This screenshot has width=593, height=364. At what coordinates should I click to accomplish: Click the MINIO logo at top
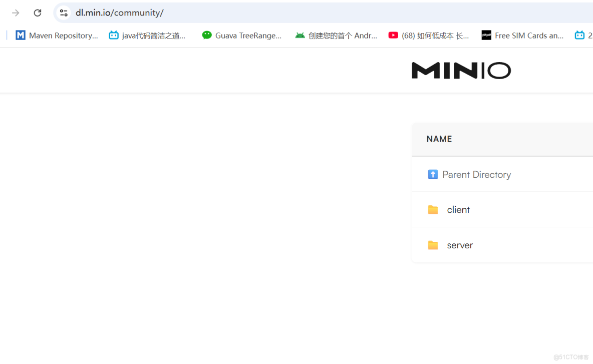click(461, 70)
